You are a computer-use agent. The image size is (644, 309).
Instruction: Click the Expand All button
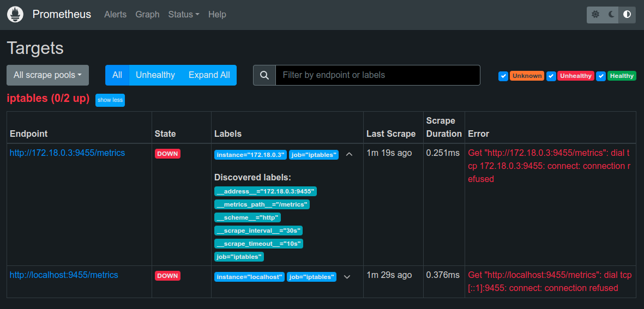click(x=209, y=75)
